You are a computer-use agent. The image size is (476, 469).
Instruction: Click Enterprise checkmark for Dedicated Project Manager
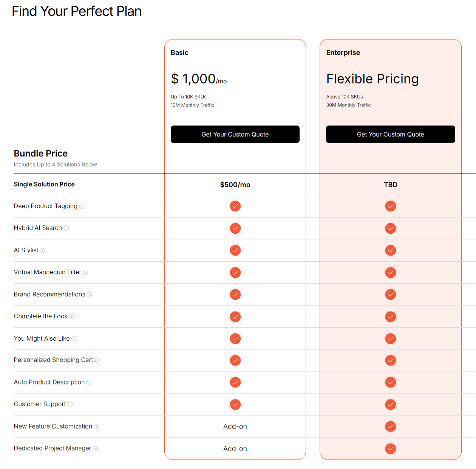pyautogui.click(x=391, y=449)
